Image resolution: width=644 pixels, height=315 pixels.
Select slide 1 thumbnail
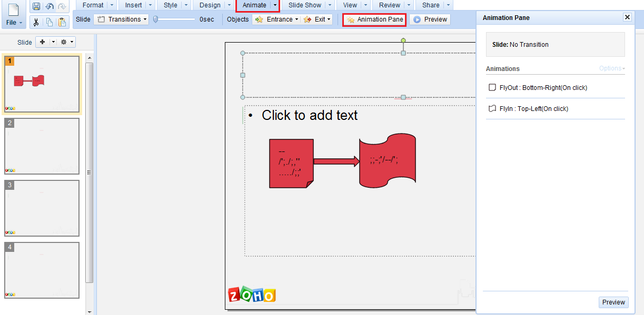42,84
